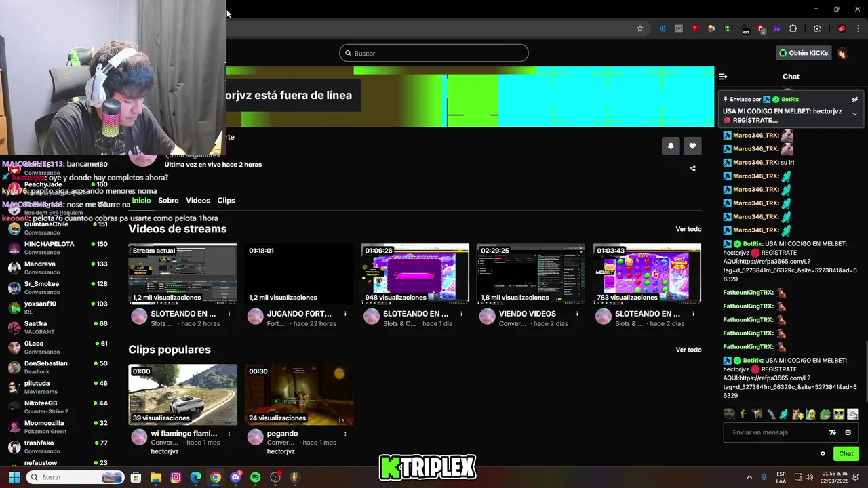
Task: Switch to the Sobre tab
Action: point(168,201)
